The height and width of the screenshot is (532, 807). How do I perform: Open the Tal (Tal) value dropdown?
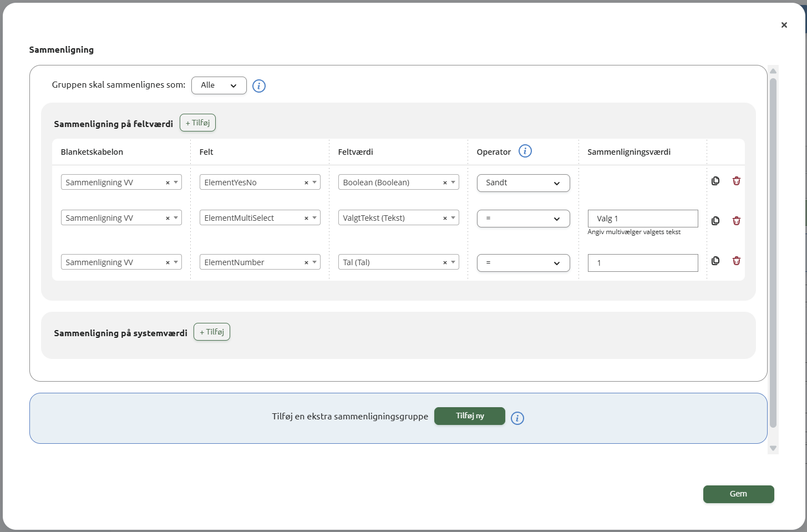click(453, 262)
